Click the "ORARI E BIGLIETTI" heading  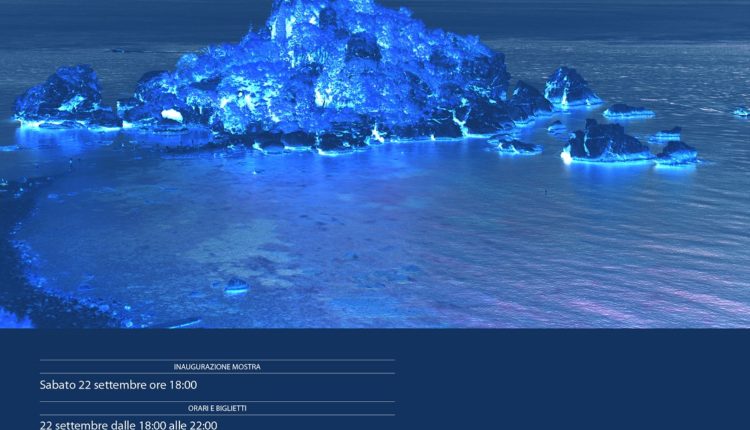(x=217, y=408)
